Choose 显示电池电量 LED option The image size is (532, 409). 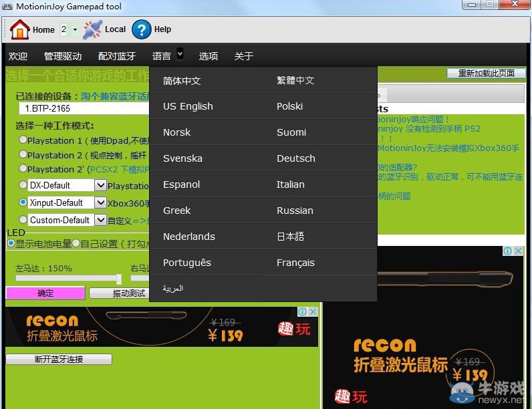pos(11,243)
